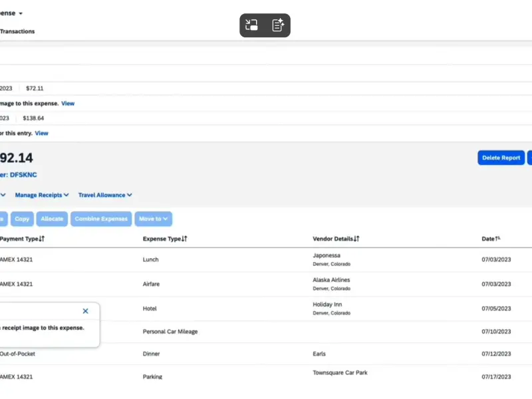
Task: Click the Allocate button
Action: point(52,219)
